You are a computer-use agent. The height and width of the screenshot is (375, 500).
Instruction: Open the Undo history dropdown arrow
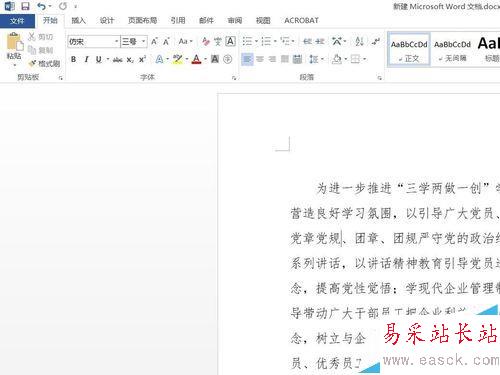(50, 6)
